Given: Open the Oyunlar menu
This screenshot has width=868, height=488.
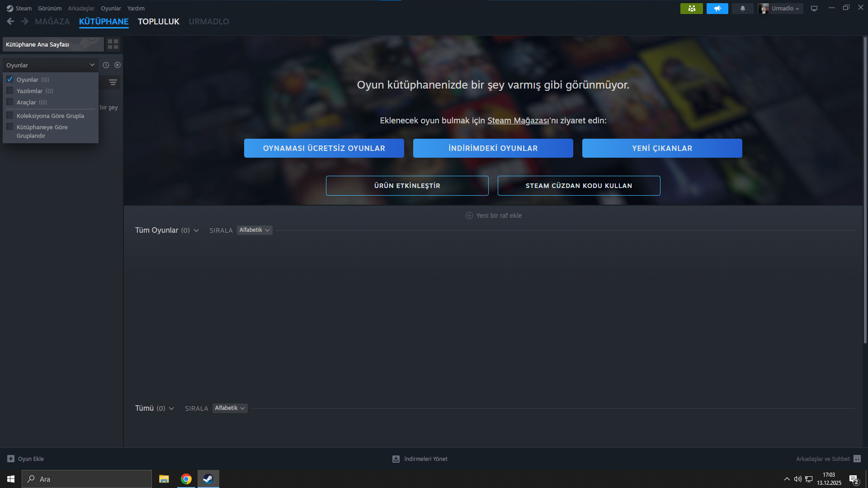Looking at the screenshot, I should [111, 9].
